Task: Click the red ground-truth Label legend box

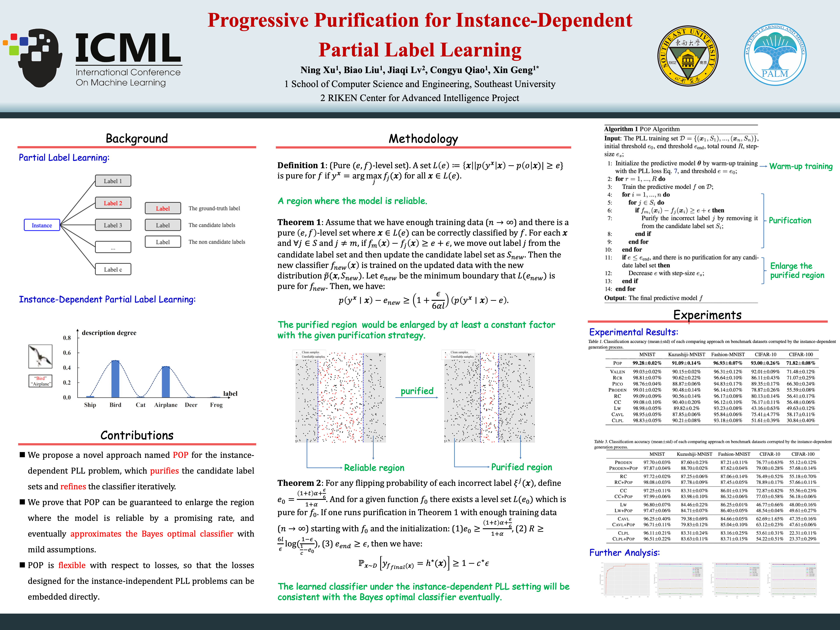Action: 163,208
